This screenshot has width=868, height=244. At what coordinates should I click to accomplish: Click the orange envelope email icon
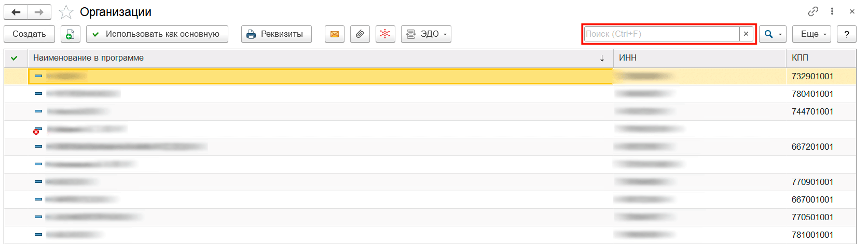335,34
